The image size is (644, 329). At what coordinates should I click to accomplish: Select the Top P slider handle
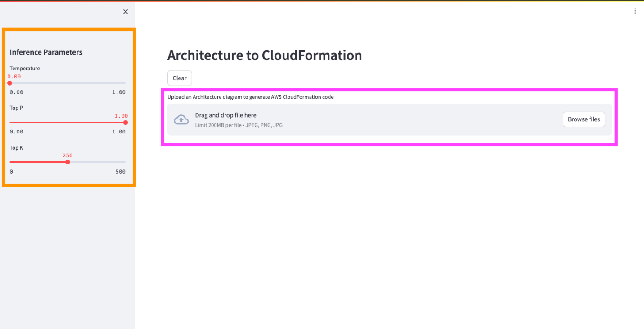(125, 122)
